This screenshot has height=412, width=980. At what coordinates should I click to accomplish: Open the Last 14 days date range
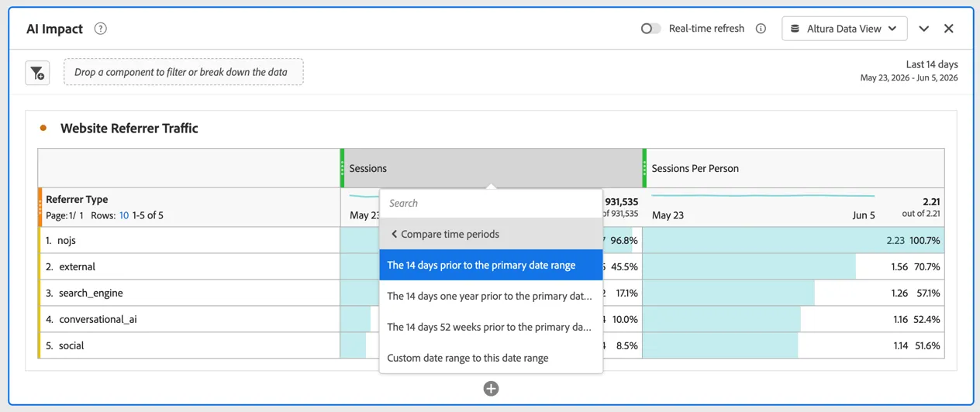click(x=909, y=70)
